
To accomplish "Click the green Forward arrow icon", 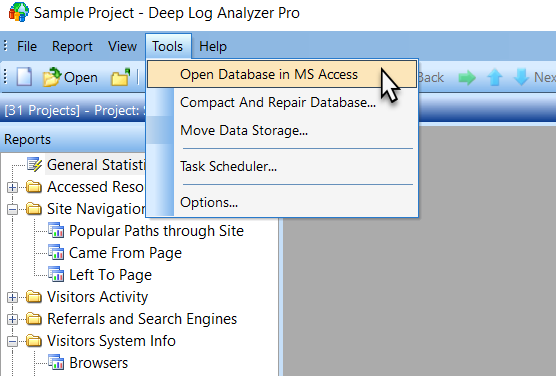I will pyautogui.click(x=467, y=77).
